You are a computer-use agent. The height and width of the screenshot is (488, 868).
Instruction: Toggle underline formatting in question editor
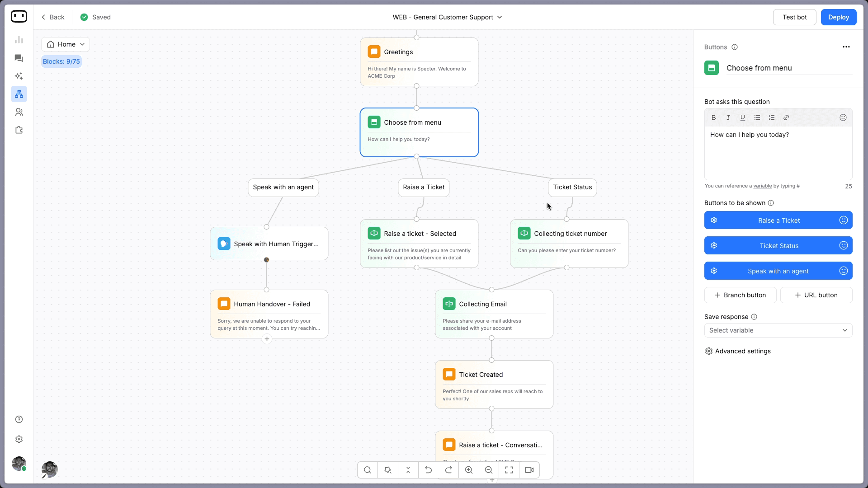tap(743, 117)
